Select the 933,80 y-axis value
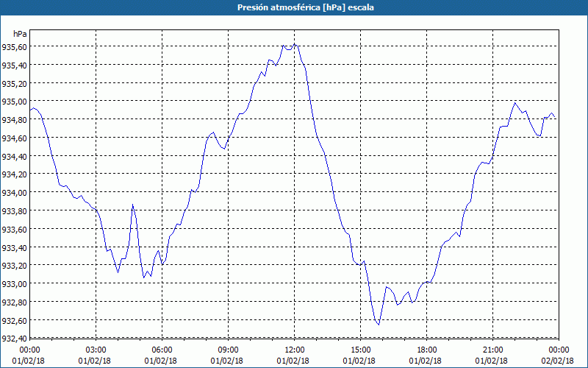Screen dimensions: 588x368 [14, 210]
